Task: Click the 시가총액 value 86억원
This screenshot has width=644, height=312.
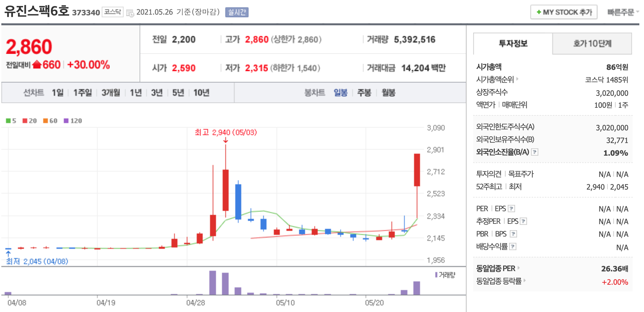Action: coord(617,67)
